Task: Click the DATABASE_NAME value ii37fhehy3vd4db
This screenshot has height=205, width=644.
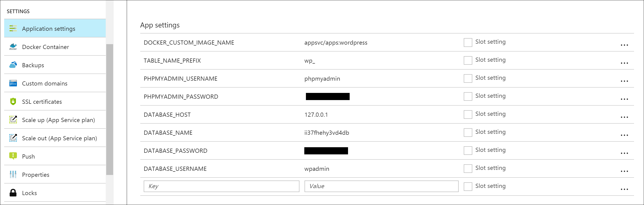Action: pyautogui.click(x=327, y=133)
